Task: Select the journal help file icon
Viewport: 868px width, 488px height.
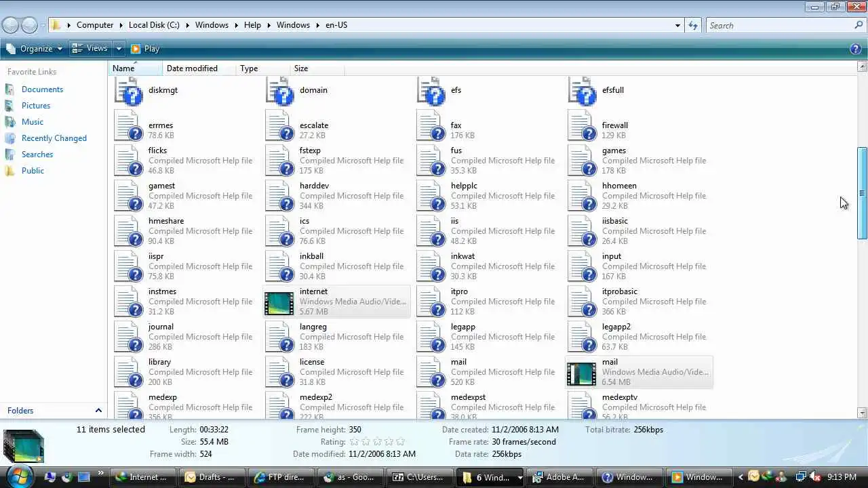Action: [x=129, y=338]
